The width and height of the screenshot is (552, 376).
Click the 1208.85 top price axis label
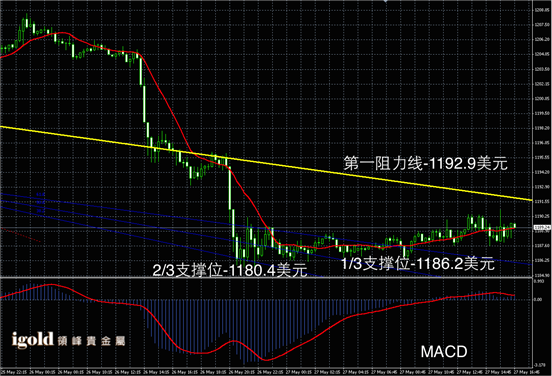click(542, 10)
